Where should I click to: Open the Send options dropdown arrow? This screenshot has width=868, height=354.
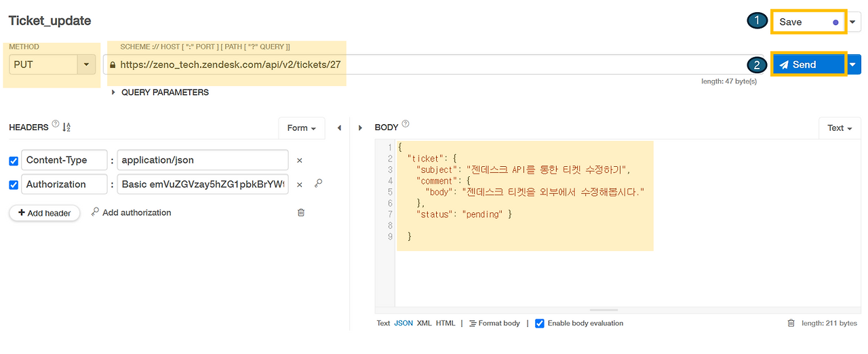coord(854,64)
